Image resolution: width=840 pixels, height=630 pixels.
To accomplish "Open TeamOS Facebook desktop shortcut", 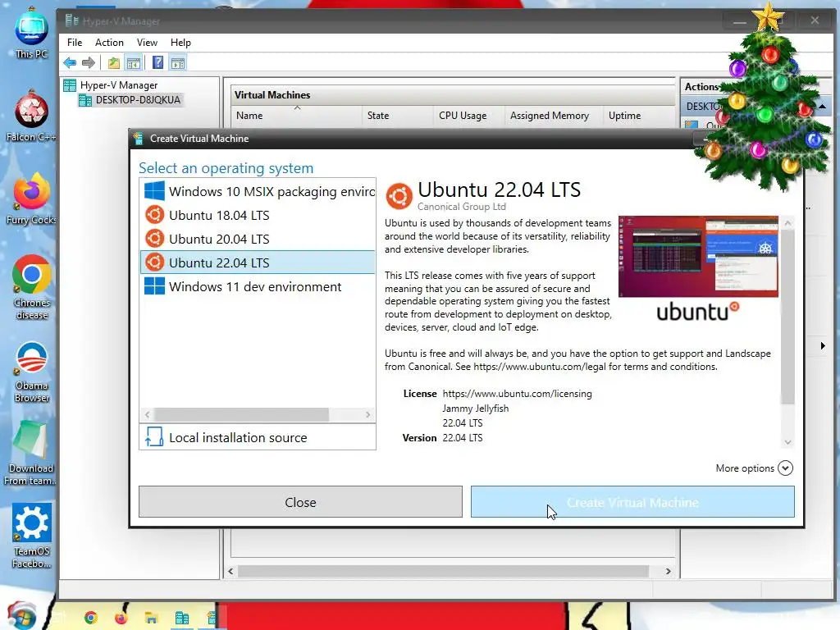I will pyautogui.click(x=31, y=536).
